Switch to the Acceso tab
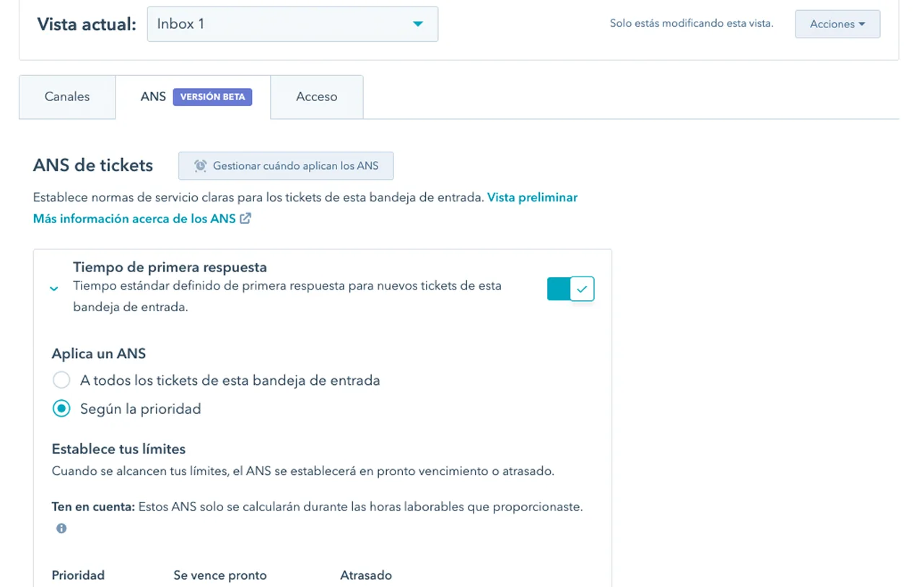 coord(316,97)
